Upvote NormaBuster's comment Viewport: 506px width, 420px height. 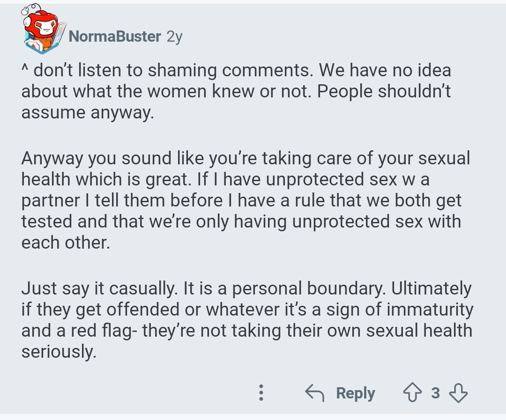tap(412, 392)
